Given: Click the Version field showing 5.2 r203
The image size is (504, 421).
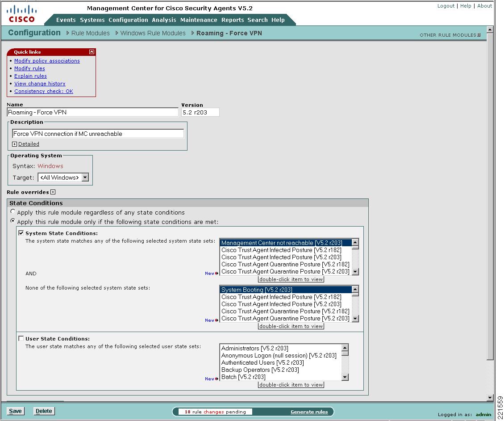Looking at the screenshot, I should click(200, 112).
